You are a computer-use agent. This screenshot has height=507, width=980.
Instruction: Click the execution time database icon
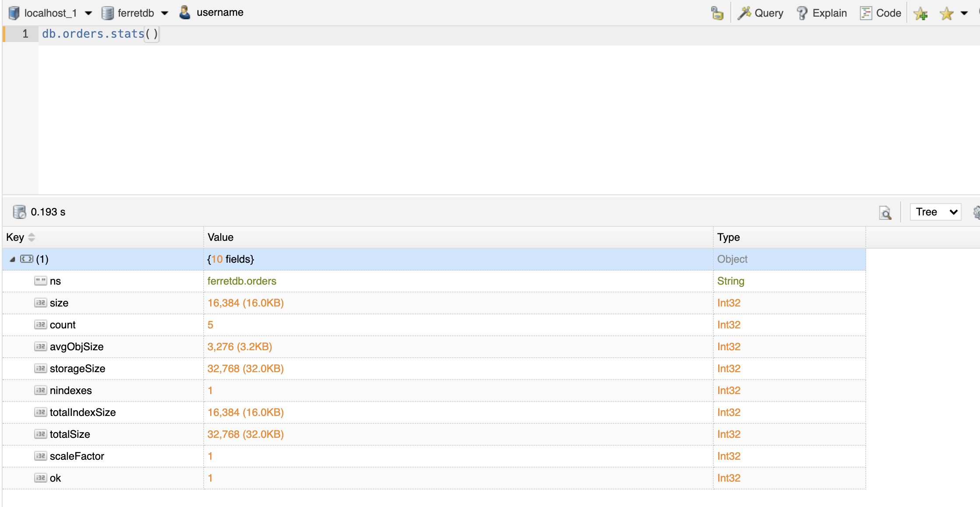pos(19,212)
